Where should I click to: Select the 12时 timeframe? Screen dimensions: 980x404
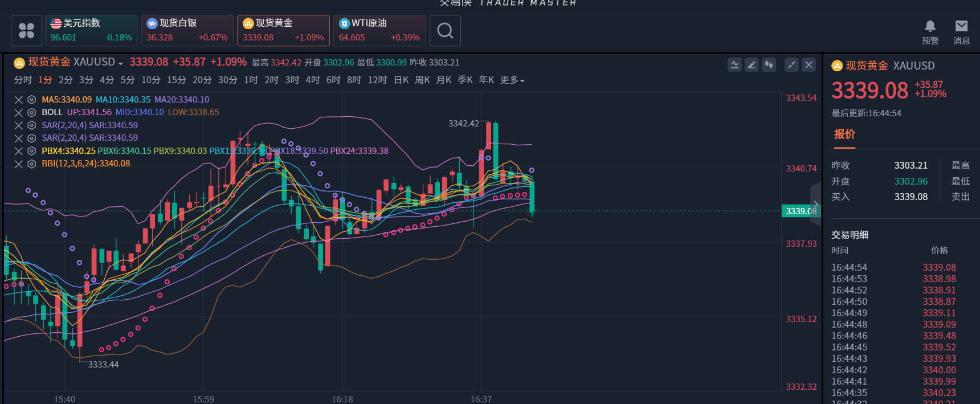[x=377, y=80]
